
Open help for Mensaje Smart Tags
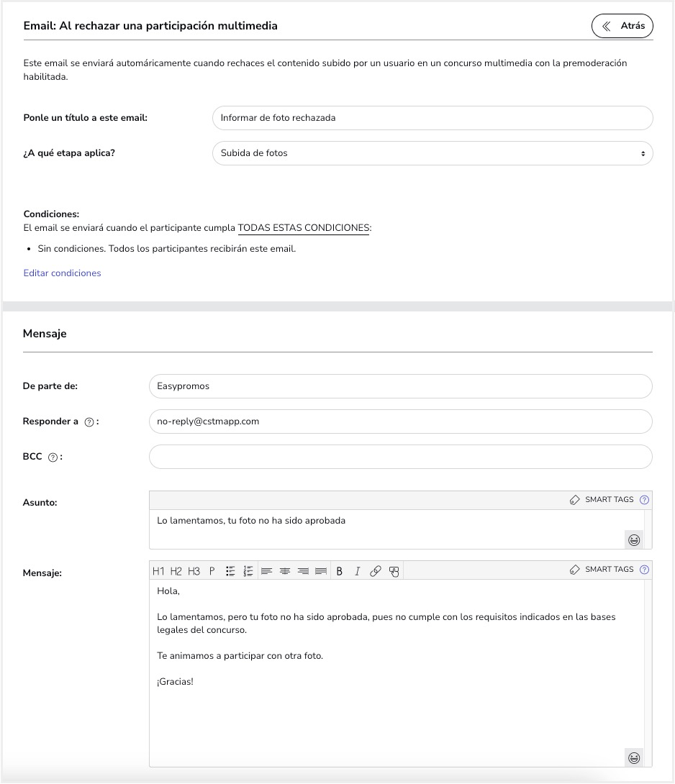click(x=645, y=570)
